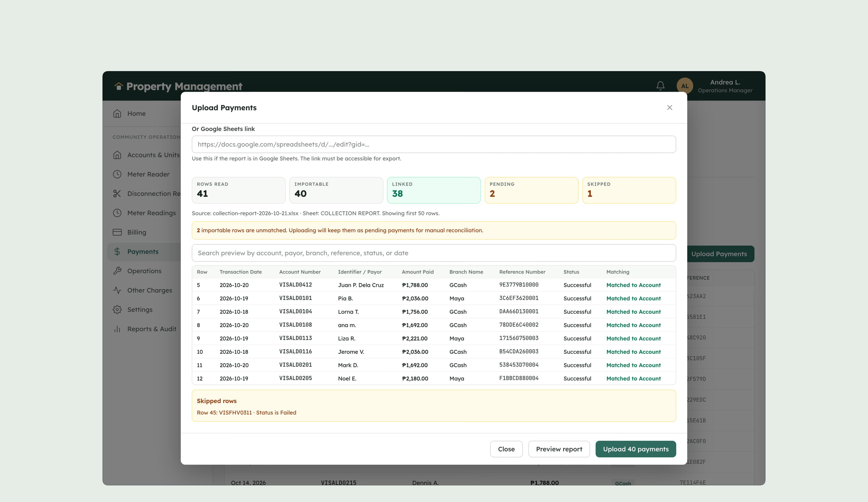This screenshot has height=502, width=868.
Task: Click skipped row VISFHV0311 entry
Action: 246,413
